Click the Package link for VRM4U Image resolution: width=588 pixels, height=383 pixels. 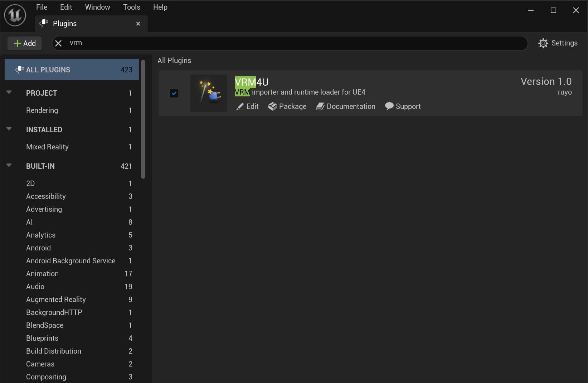(287, 106)
